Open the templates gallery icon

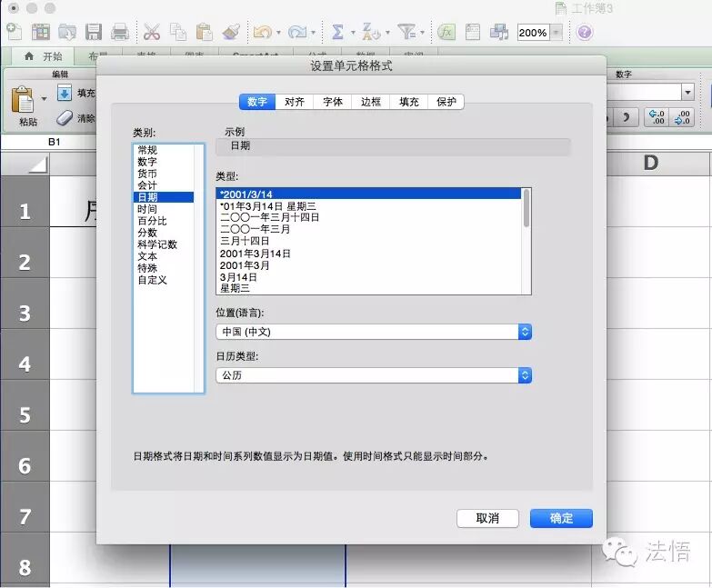(x=40, y=32)
